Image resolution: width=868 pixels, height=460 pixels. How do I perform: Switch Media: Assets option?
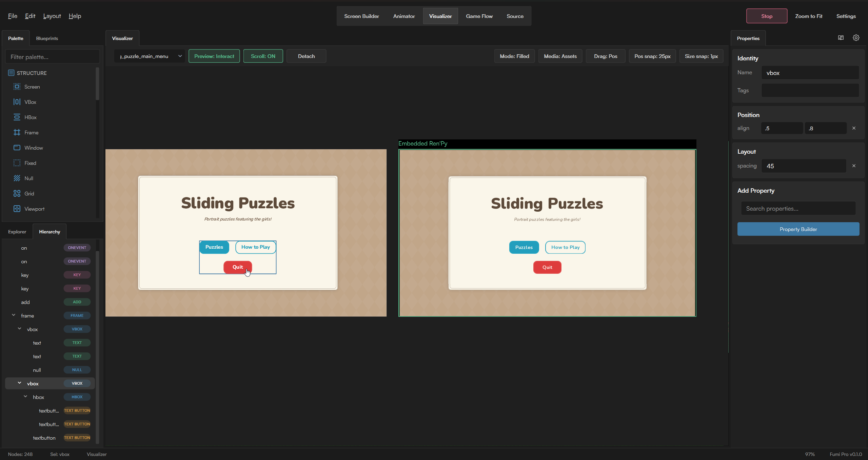point(560,56)
